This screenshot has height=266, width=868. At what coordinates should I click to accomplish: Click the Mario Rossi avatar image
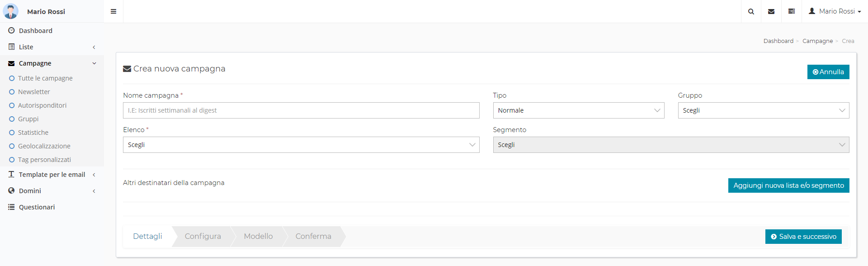point(10,11)
